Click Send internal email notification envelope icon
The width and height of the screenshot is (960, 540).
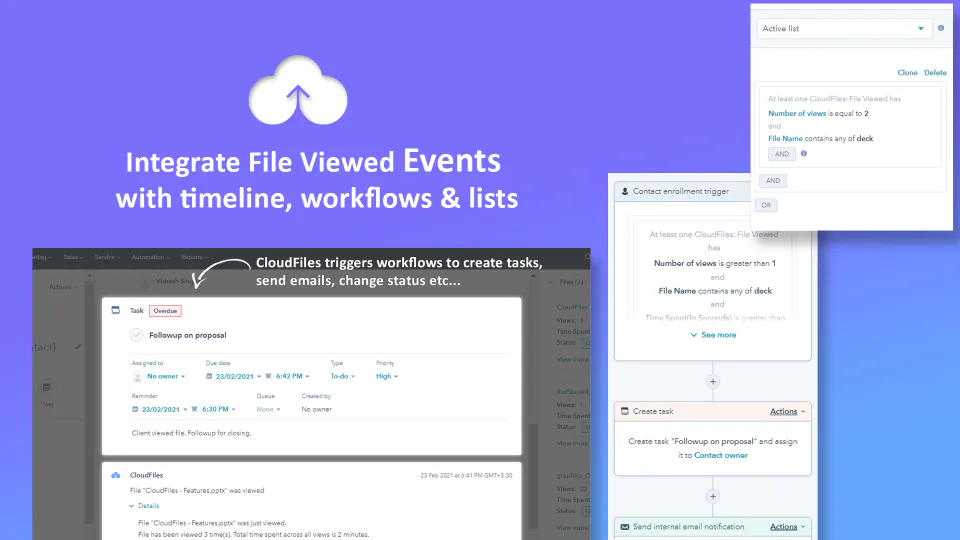625,527
